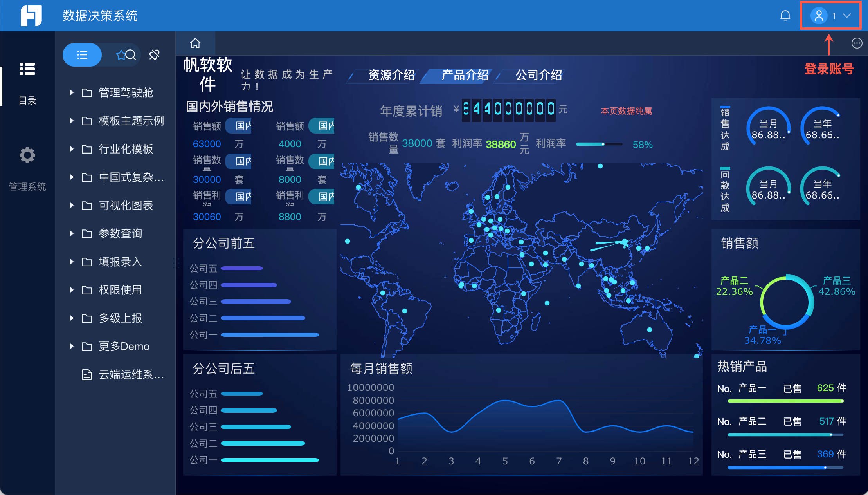Open the 目录 directory icon
Viewport: 868px width, 495px height.
pos(27,69)
